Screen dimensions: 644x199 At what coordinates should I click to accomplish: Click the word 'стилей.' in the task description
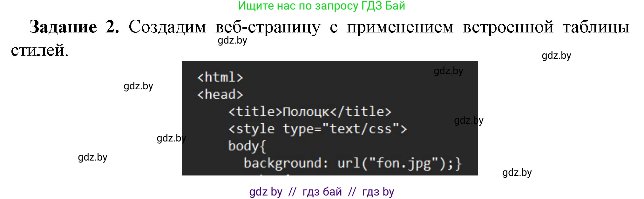tap(40, 50)
